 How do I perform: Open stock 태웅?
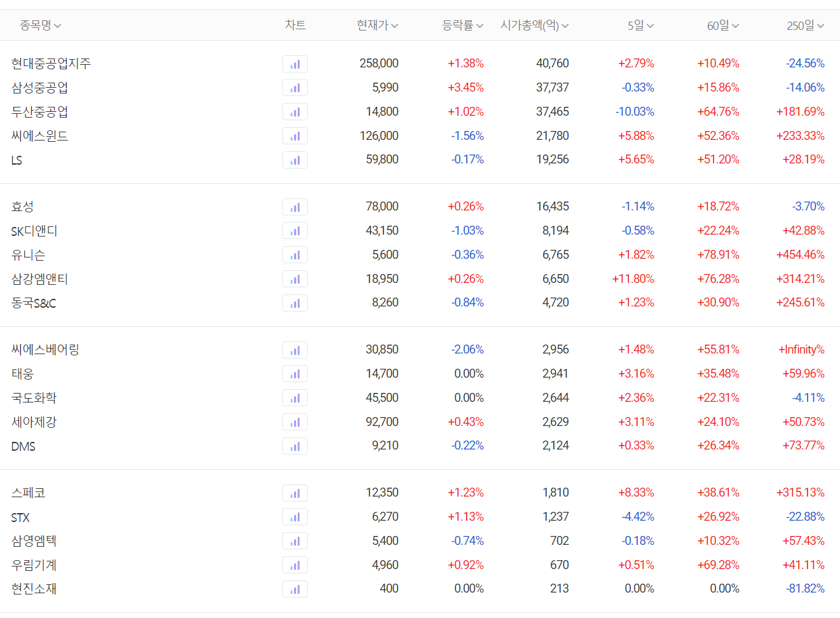pyautogui.click(x=22, y=374)
